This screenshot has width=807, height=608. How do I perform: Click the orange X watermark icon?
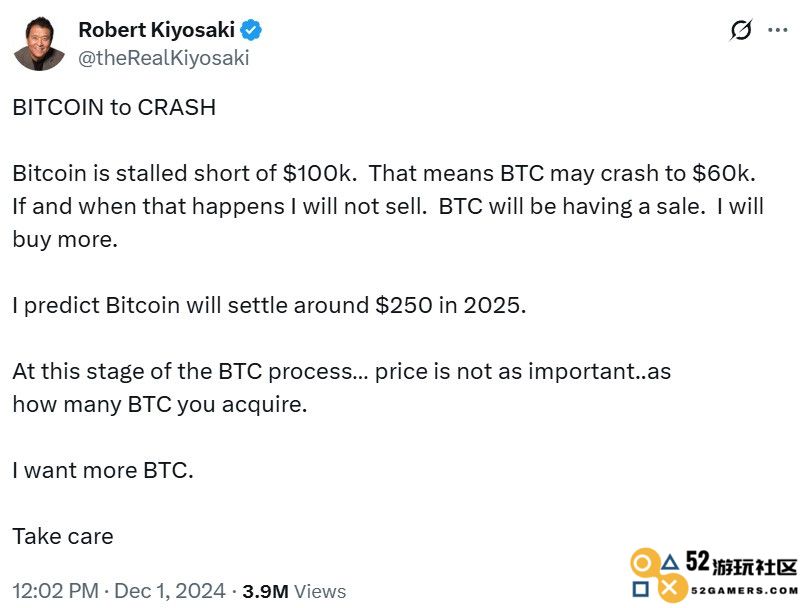point(670,588)
